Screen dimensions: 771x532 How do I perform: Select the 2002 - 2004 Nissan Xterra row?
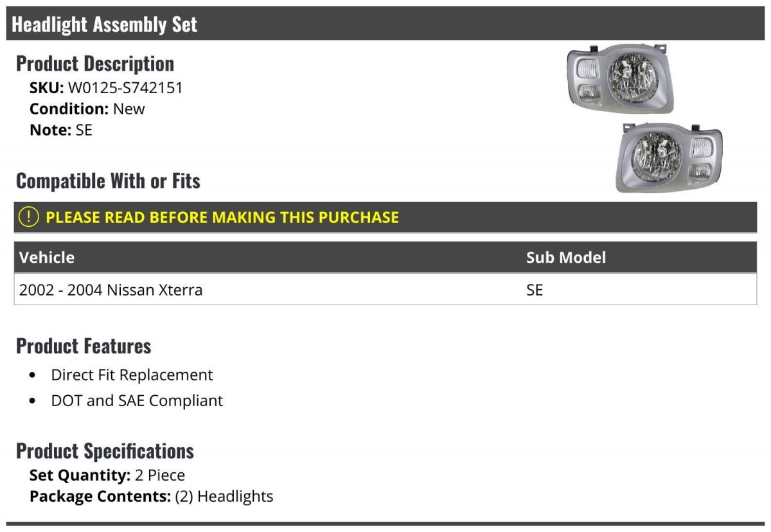tap(385, 290)
